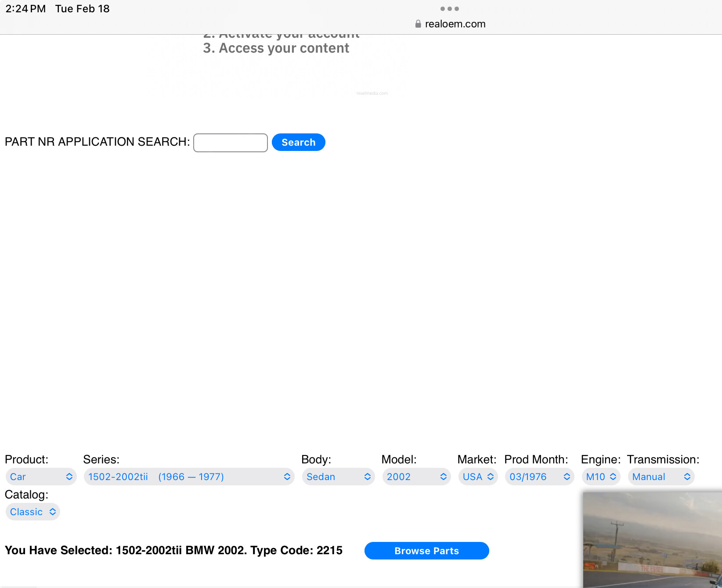Open the Prod Month dropdown showing 03/1976
This screenshot has height=588, width=722.
(539, 477)
